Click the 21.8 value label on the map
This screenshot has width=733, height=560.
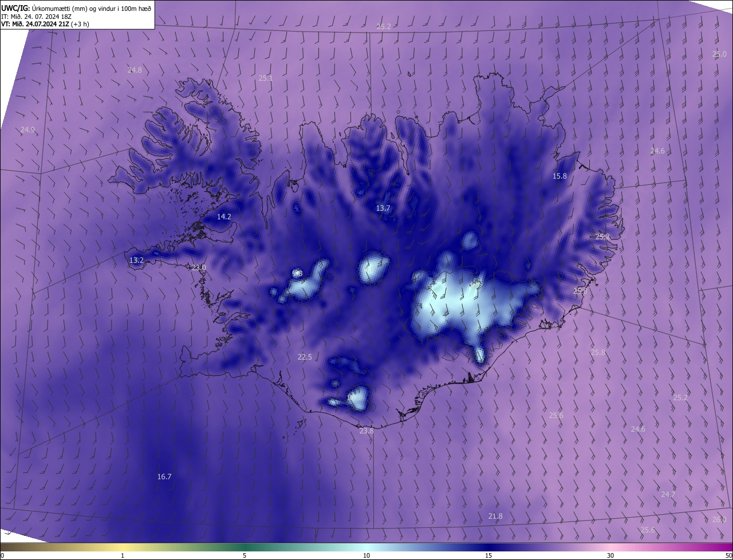pyautogui.click(x=495, y=516)
